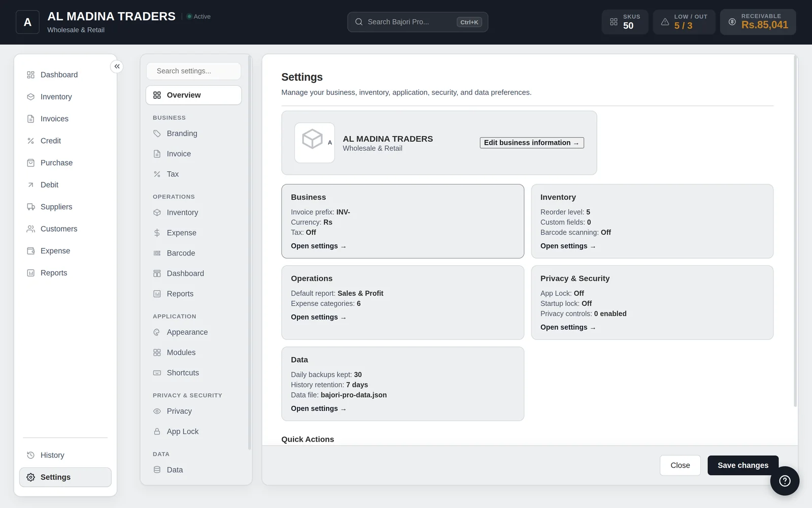Image resolution: width=812 pixels, height=508 pixels.
Task: Open help with the question mark button
Action: tap(785, 481)
